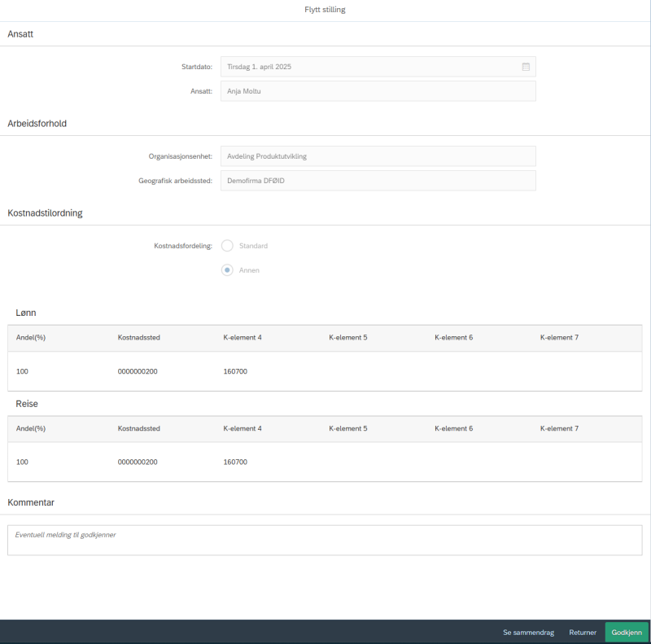Click the Geografisk arbeidssted field
651x644 pixels.
[x=378, y=181]
